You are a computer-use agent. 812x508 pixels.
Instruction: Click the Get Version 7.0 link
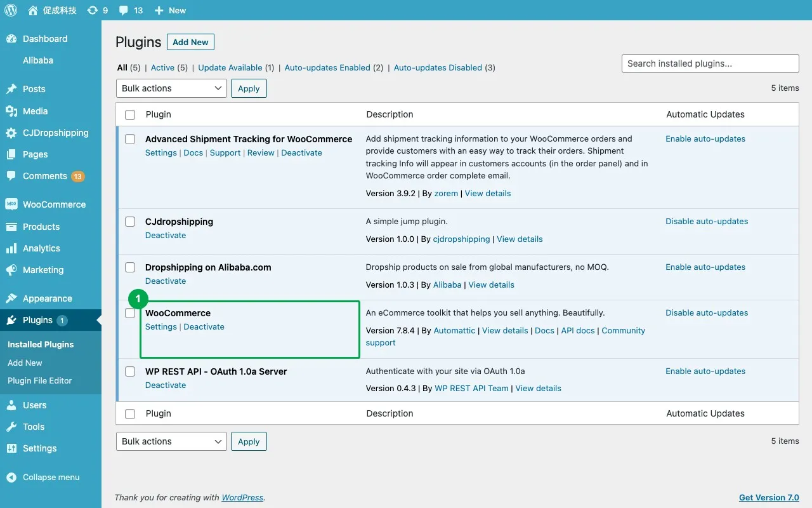click(769, 497)
